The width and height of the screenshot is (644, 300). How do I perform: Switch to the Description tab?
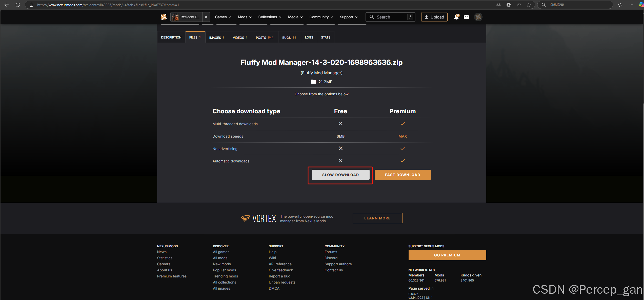[171, 37]
